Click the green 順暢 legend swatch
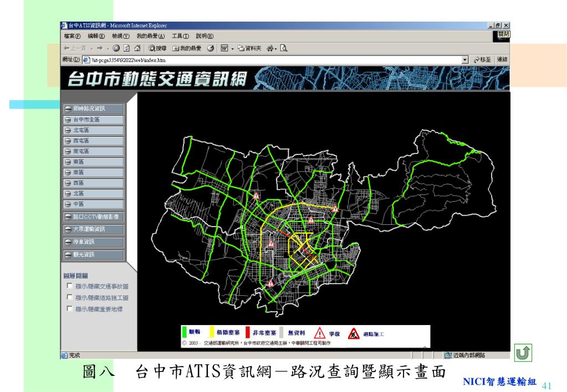Viewport: 567px width, 392px height. (184, 332)
